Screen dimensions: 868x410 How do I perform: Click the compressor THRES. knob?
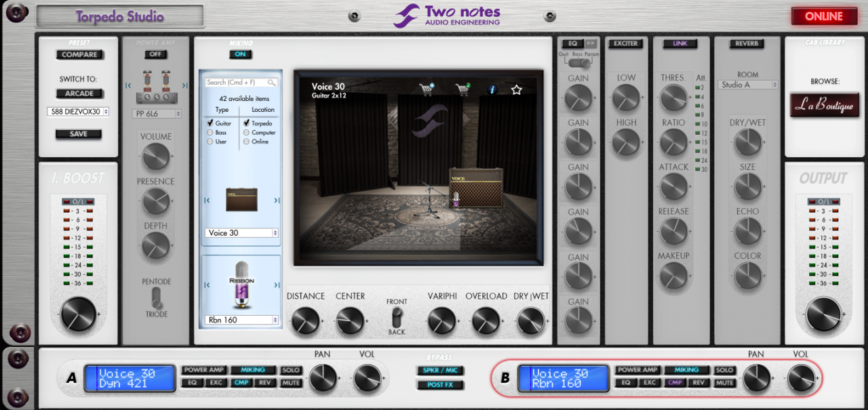(x=673, y=98)
